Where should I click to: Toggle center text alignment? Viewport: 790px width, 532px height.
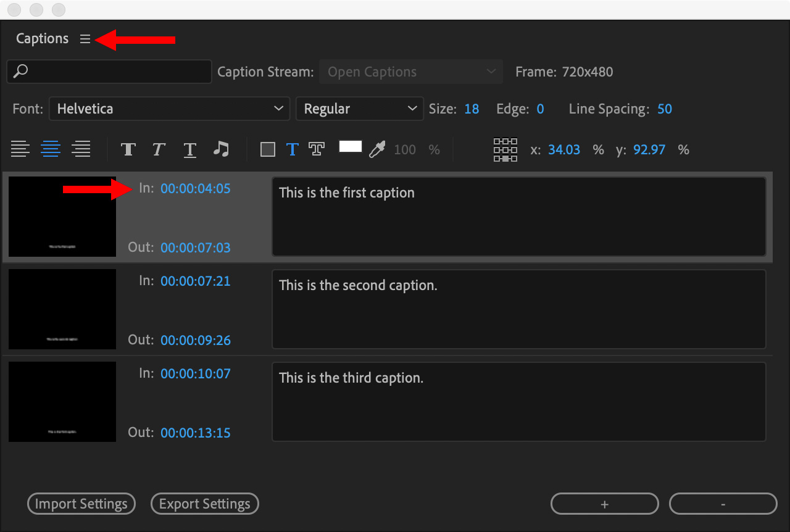point(51,149)
